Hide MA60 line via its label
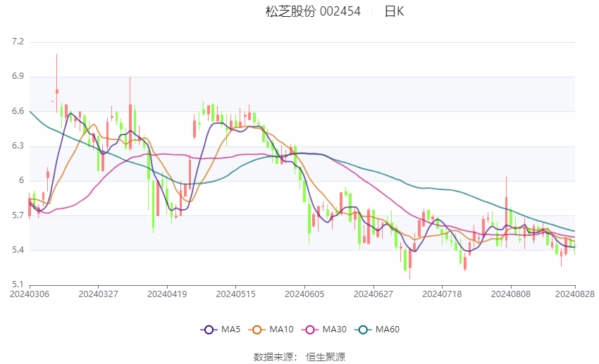Screen dimensions: 599x364 coord(388,330)
